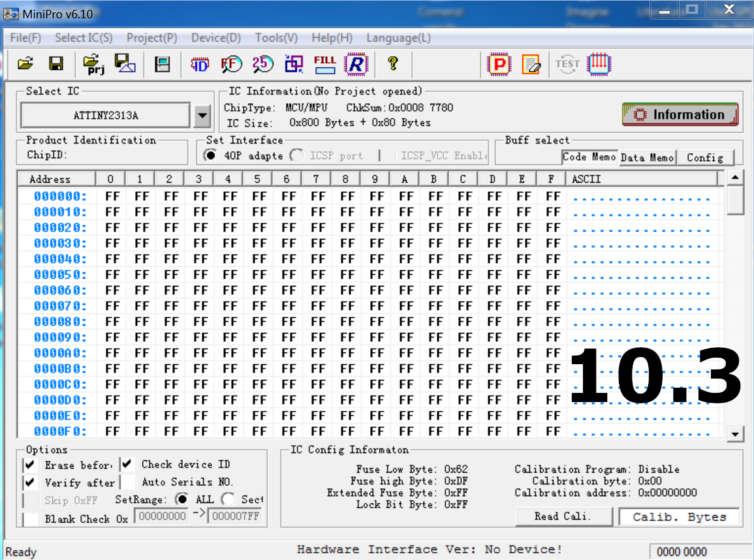Open the Tools(V) menu

(x=277, y=38)
